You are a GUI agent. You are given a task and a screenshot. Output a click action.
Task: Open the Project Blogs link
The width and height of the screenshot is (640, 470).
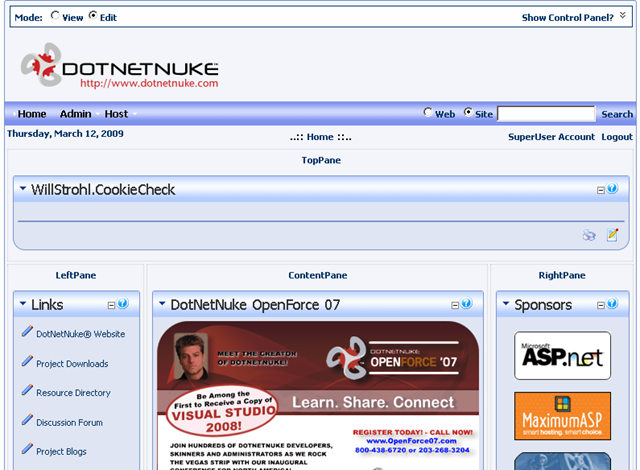pos(61,452)
